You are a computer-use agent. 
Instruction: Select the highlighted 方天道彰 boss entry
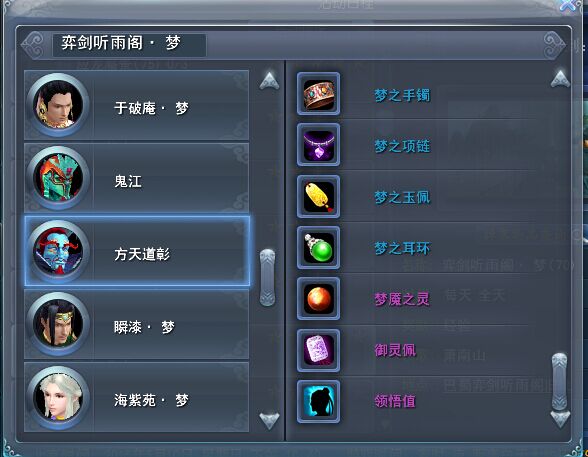coord(137,251)
